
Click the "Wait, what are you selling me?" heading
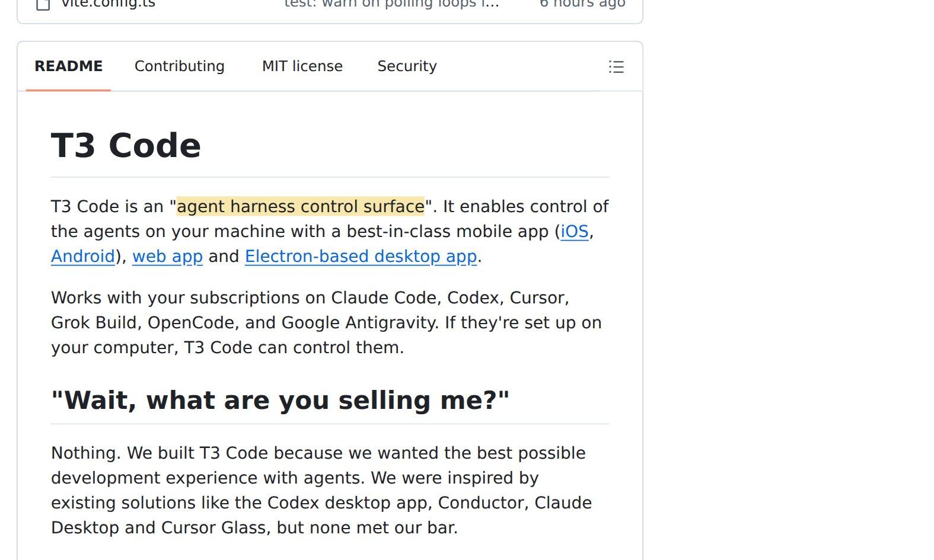point(280,401)
